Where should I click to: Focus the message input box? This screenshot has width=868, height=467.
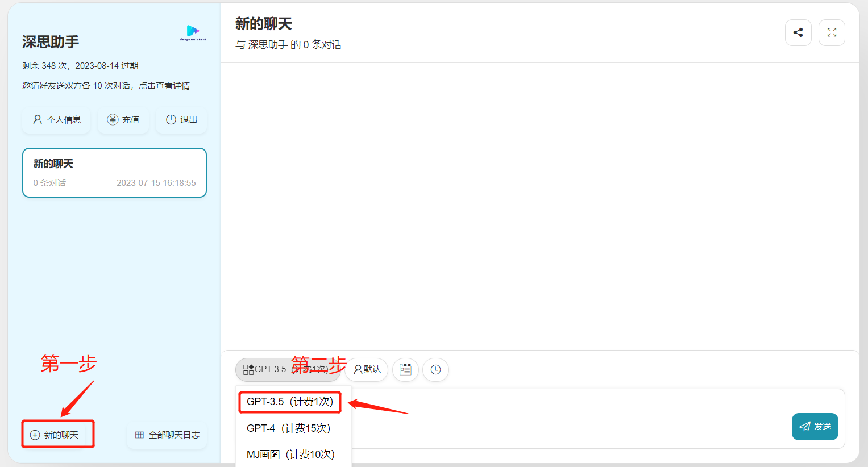[x=568, y=419]
